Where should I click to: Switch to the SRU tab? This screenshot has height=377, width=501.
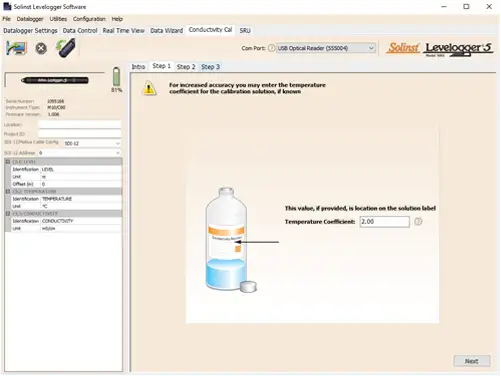point(245,31)
